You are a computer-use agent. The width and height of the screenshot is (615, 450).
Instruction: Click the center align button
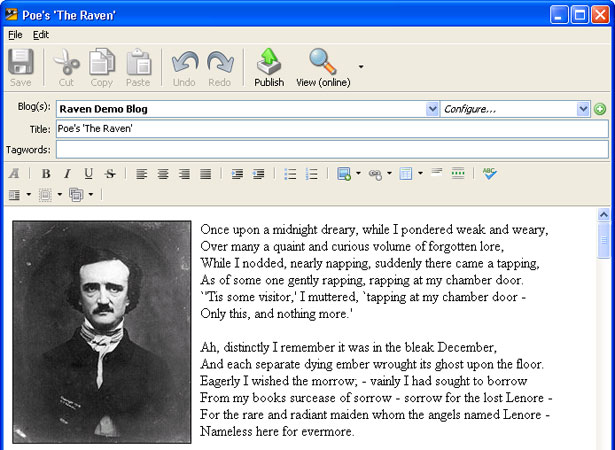pyautogui.click(x=163, y=174)
